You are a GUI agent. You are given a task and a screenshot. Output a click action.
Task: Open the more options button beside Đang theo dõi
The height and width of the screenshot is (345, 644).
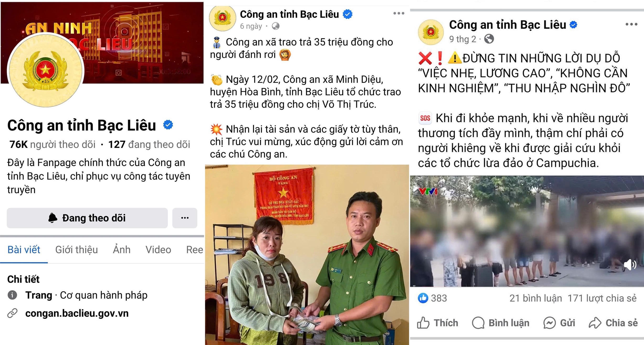[185, 218]
